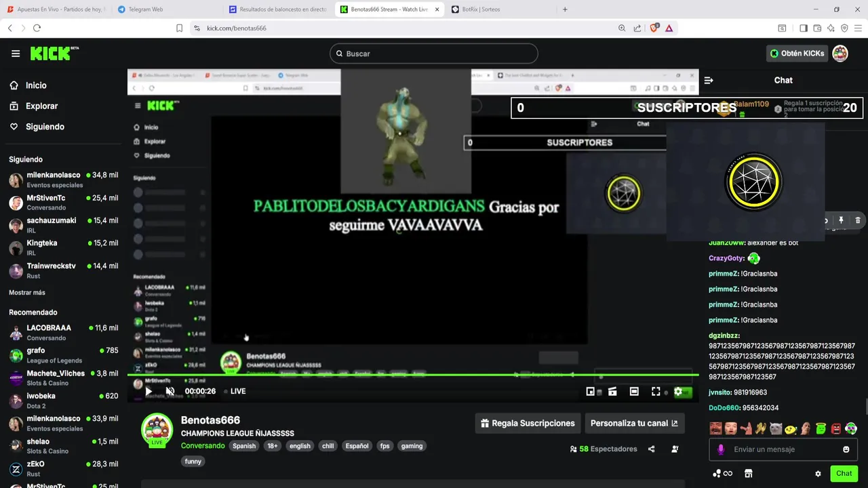Open Kingteka channel
This screenshot has width=868, height=488.
coord(64,248)
